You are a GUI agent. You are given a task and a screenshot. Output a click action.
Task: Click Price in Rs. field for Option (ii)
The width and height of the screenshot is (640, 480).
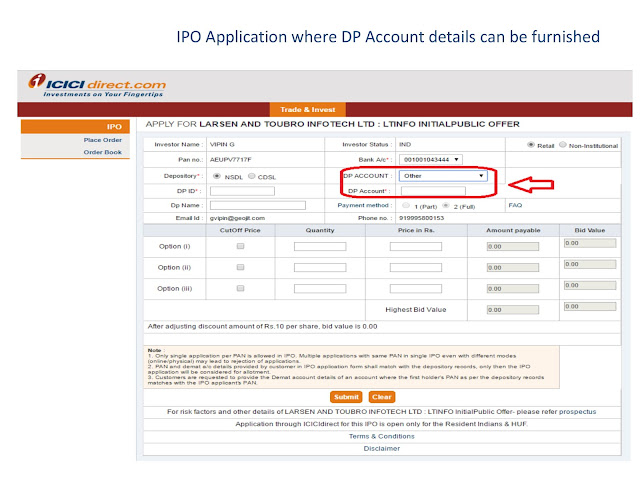[416, 267]
